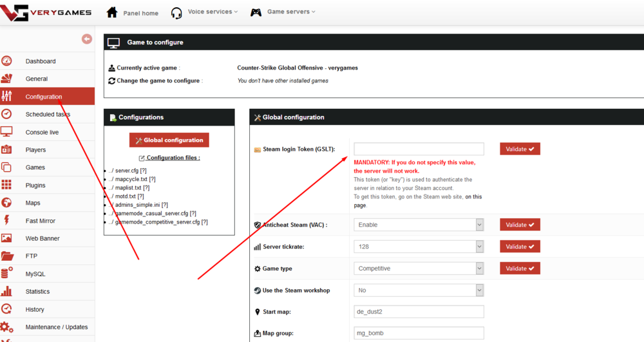Expand the Anticheat Steam (VAC) dropdown
This screenshot has height=342, width=644.
[x=419, y=225]
